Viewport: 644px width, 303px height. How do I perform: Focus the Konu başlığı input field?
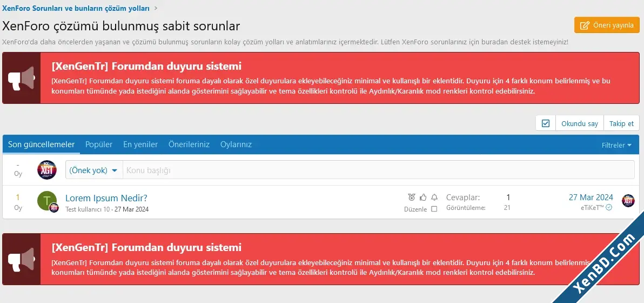click(378, 170)
